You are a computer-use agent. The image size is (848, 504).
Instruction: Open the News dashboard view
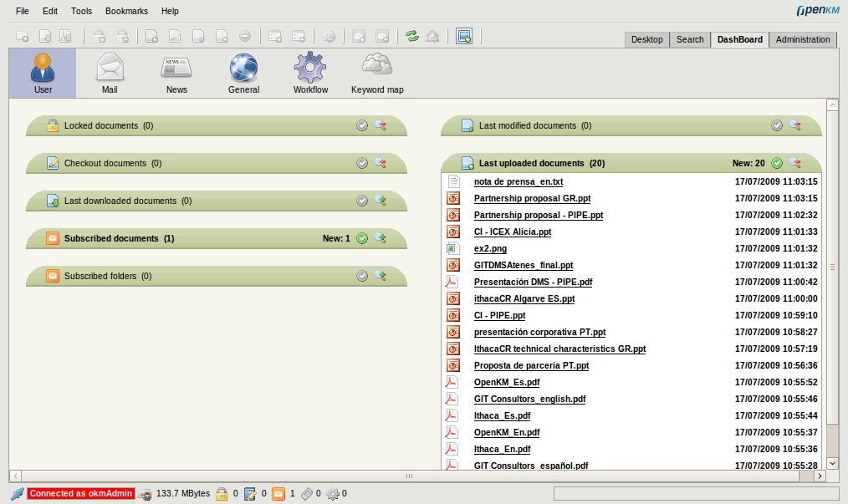click(x=176, y=74)
